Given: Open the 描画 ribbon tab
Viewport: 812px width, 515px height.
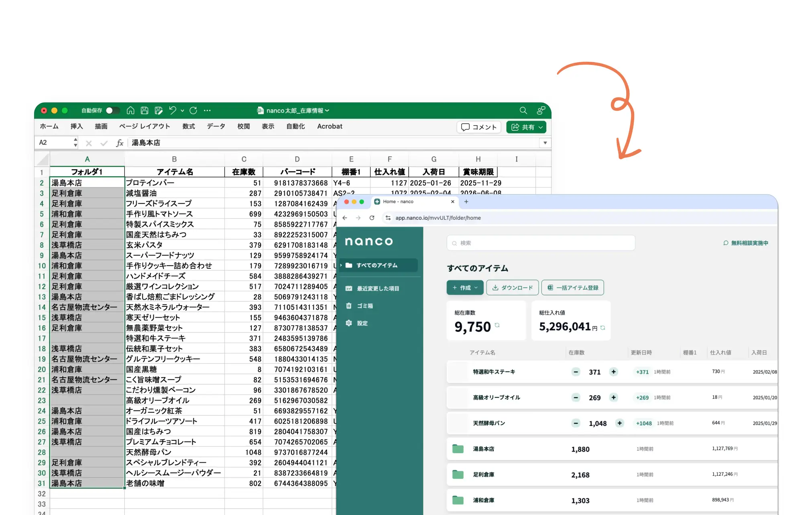Looking at the screenshot, I should 101,126.
